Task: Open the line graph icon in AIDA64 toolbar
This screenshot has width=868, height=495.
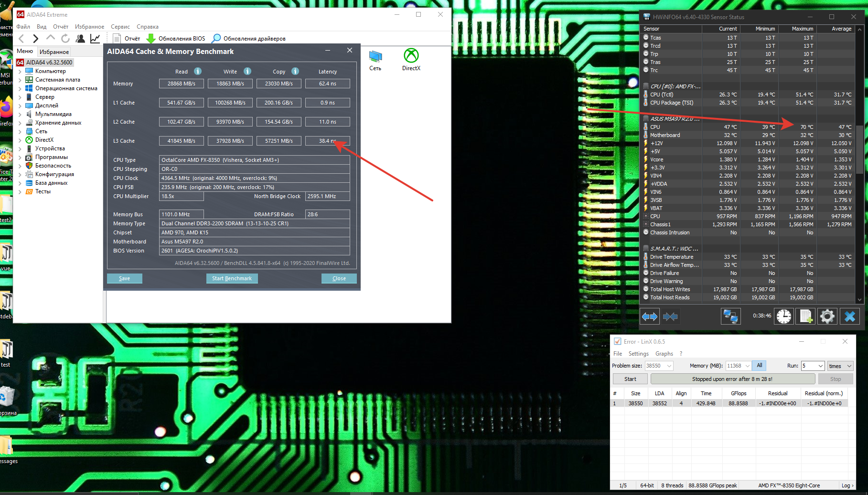Action: [x=96, y=39]
